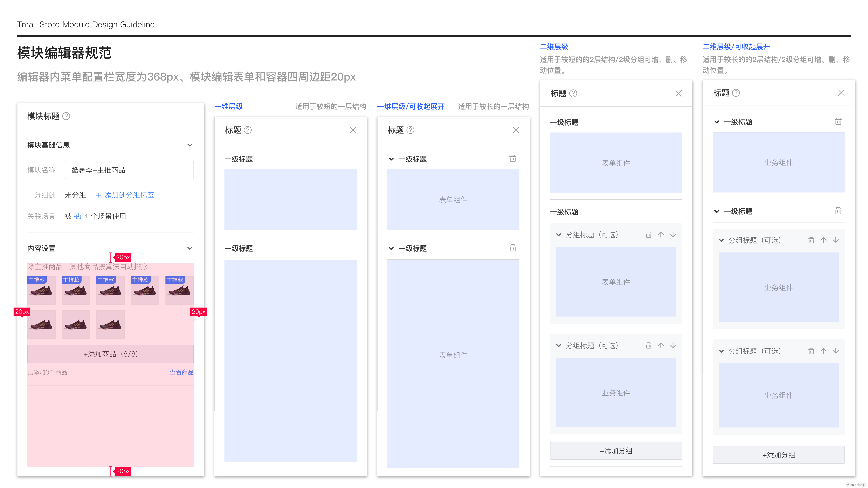Screen dimensions: 868x488
Task: Click trash icon of first 分组标题 in 二维层级 panel
Action: [648, 234]
